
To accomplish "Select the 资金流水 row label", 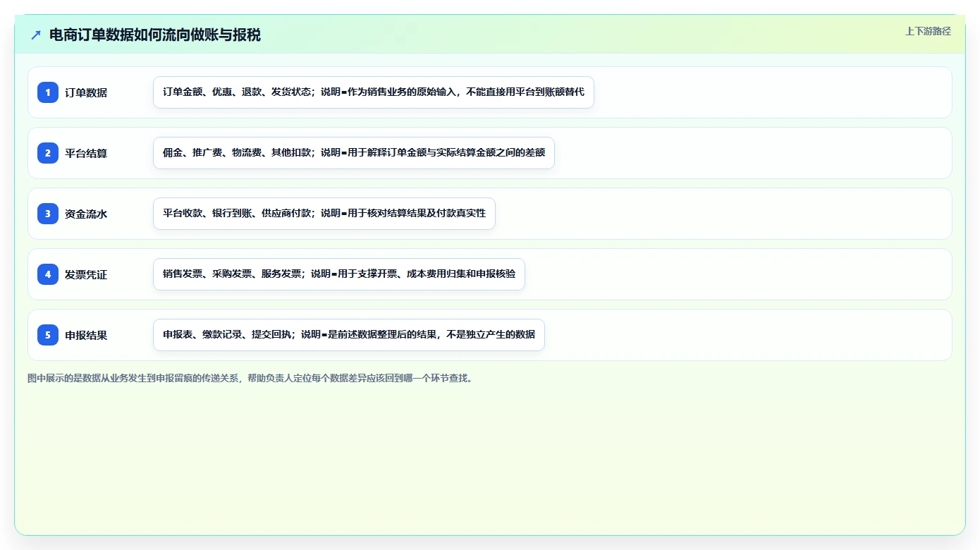I will pos(86,214).
